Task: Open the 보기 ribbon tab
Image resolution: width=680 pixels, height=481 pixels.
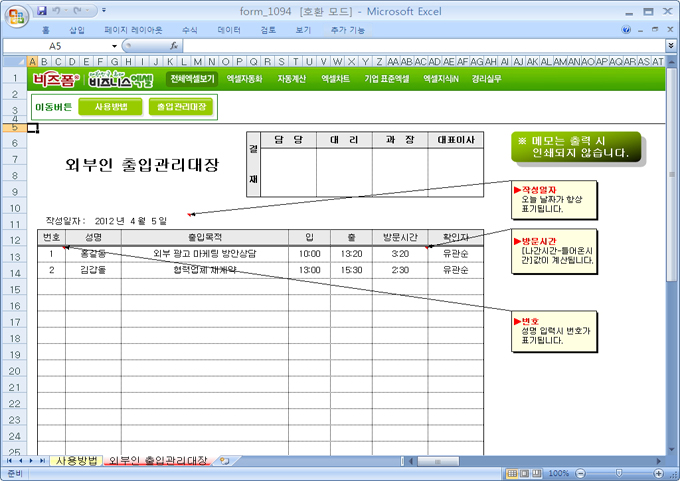Action: pos(303,30)
